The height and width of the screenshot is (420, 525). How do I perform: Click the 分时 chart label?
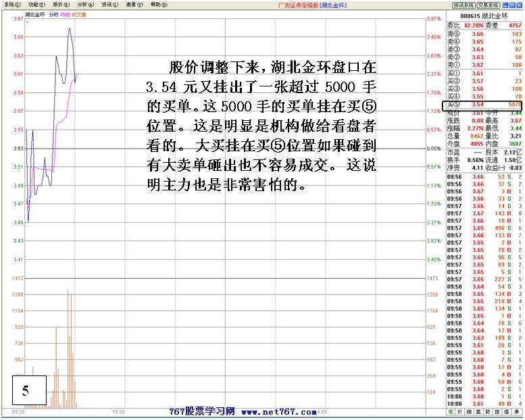[x=53, y=14]
